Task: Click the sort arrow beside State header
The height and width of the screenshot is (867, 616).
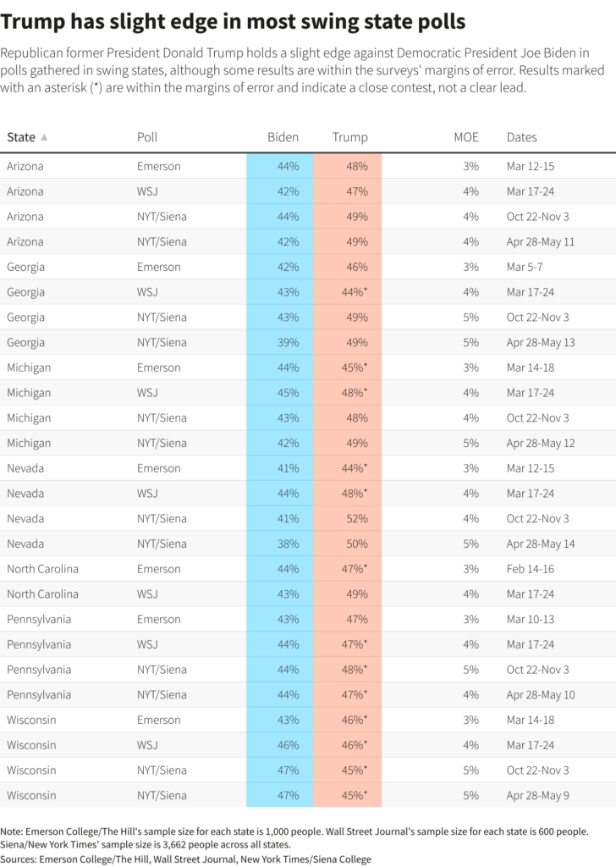Action: pyautogui.click(x=44, y=137)
